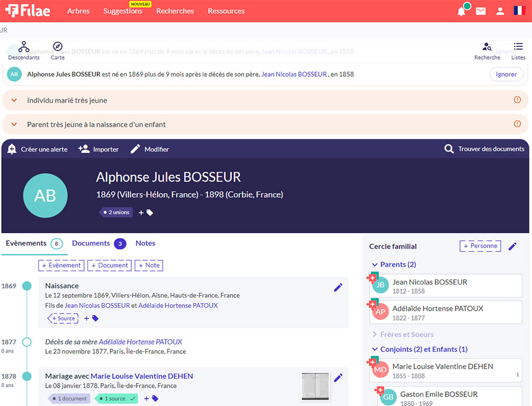Expand 'Parent très jeune à la naissance' warning
Screen dimensions: 532x406
click(14, 125)
